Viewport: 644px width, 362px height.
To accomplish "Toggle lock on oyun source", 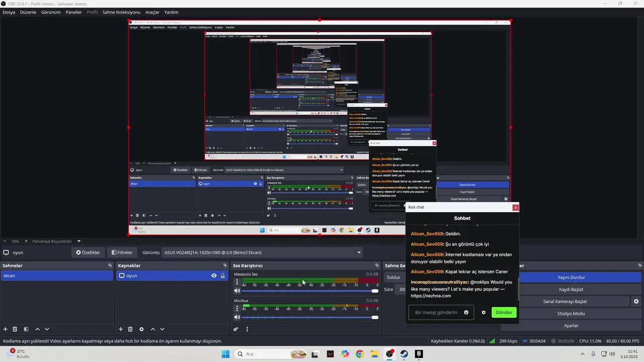I will tap(222, 276).
